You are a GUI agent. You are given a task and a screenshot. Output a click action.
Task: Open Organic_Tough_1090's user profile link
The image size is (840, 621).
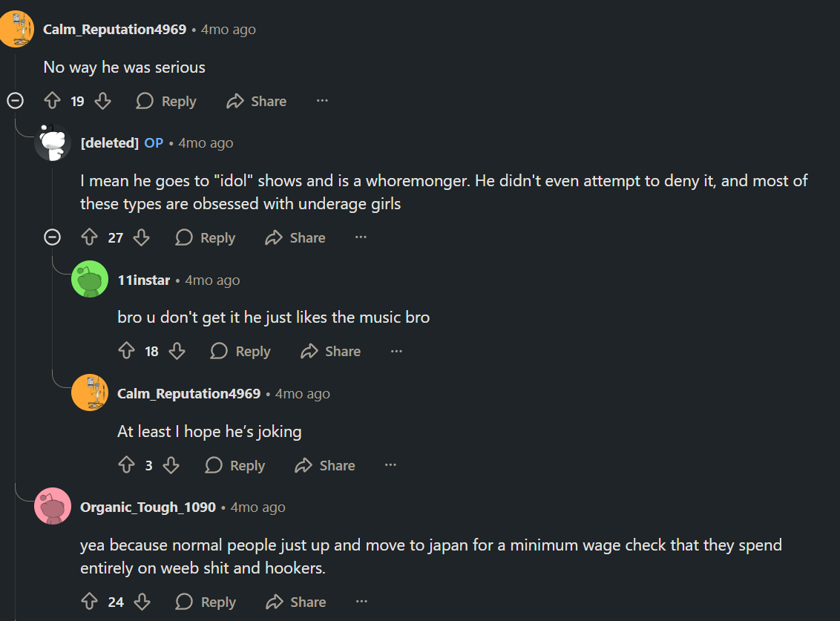tap(148, 507)
